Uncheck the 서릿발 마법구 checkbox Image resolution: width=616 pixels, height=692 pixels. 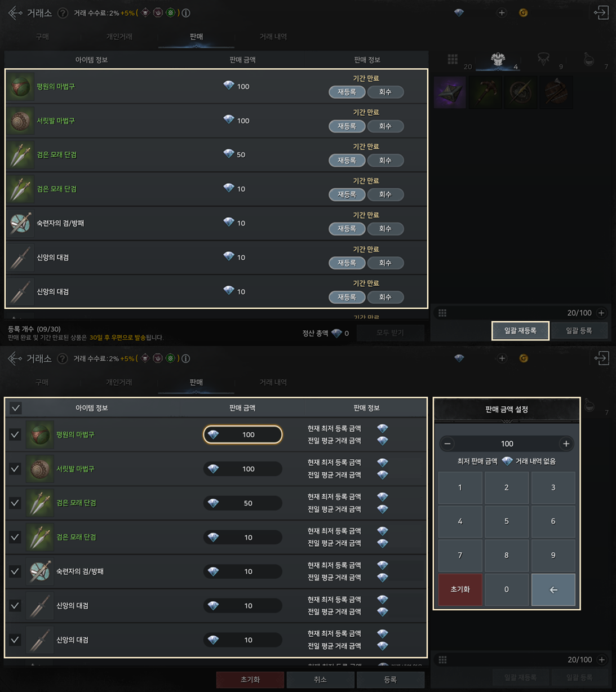tap(15, 469)
